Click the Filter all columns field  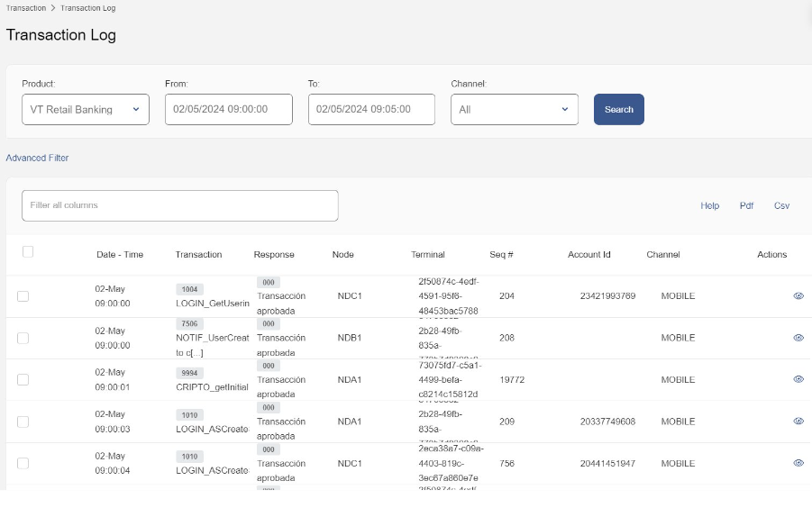[x=180, y=205]
